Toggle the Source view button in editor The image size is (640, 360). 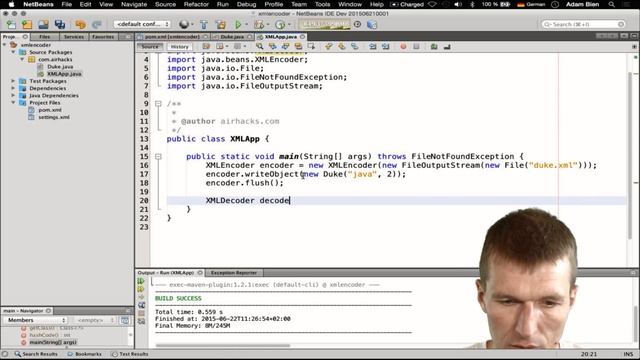pos(150,47)
